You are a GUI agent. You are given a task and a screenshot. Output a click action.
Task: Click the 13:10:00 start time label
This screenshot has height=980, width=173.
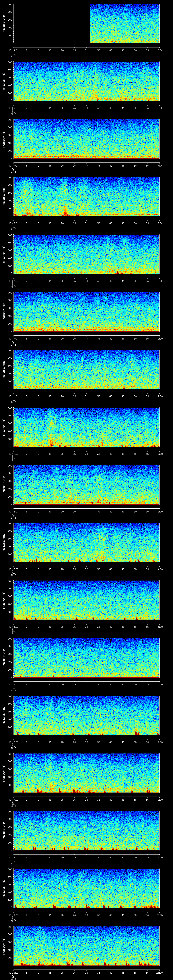pos(13,396)
